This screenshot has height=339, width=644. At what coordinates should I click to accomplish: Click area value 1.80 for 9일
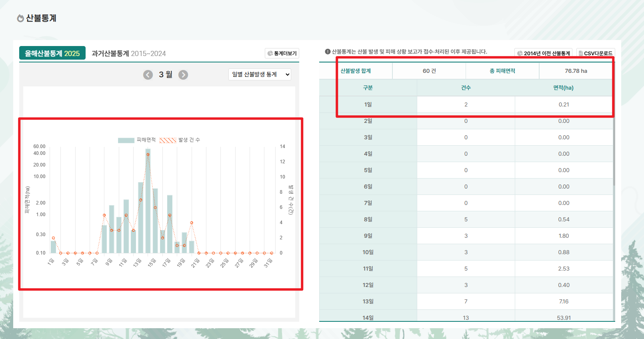pos(564,236)
